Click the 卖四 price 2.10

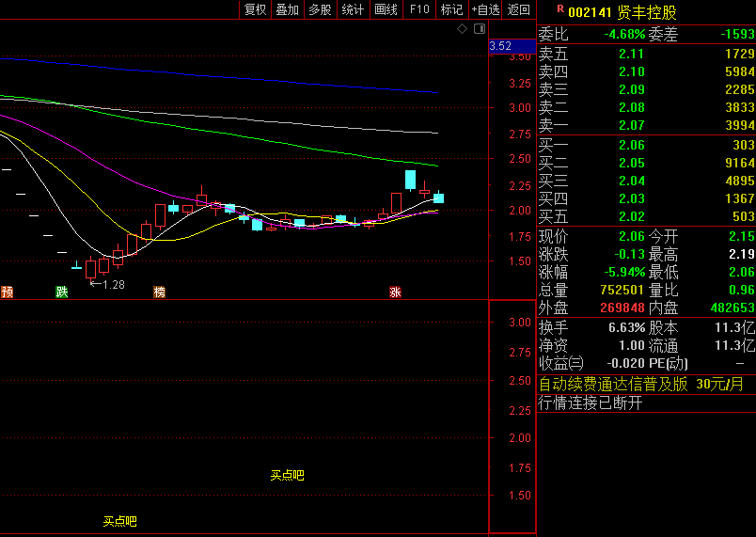click(x=632, y=71)
